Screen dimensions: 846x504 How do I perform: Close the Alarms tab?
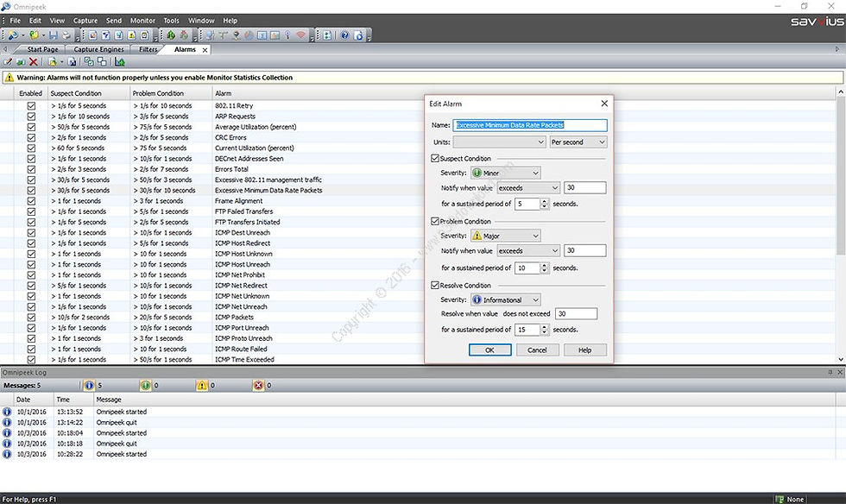[x=205, y=50]
